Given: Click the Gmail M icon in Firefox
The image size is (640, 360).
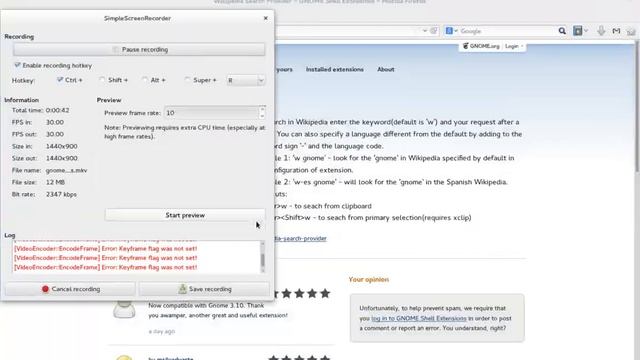Looking at the screenshot, I should (616, 31).
